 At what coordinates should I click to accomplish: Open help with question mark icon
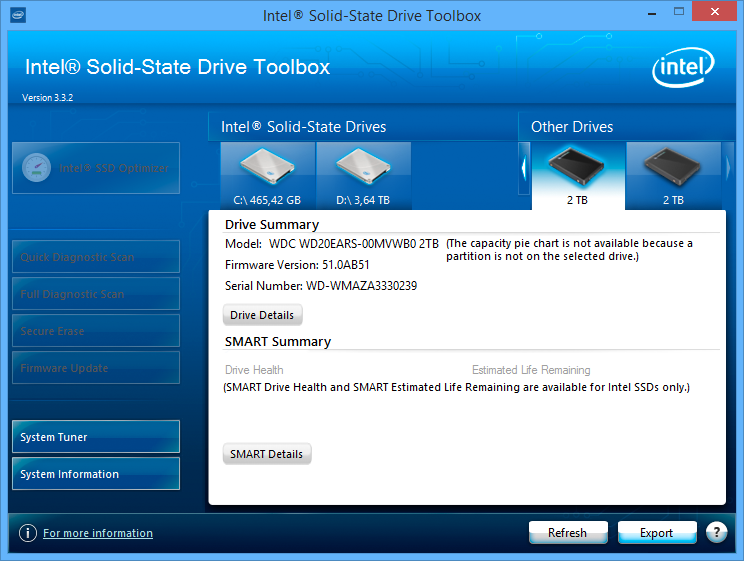point(716,532)
